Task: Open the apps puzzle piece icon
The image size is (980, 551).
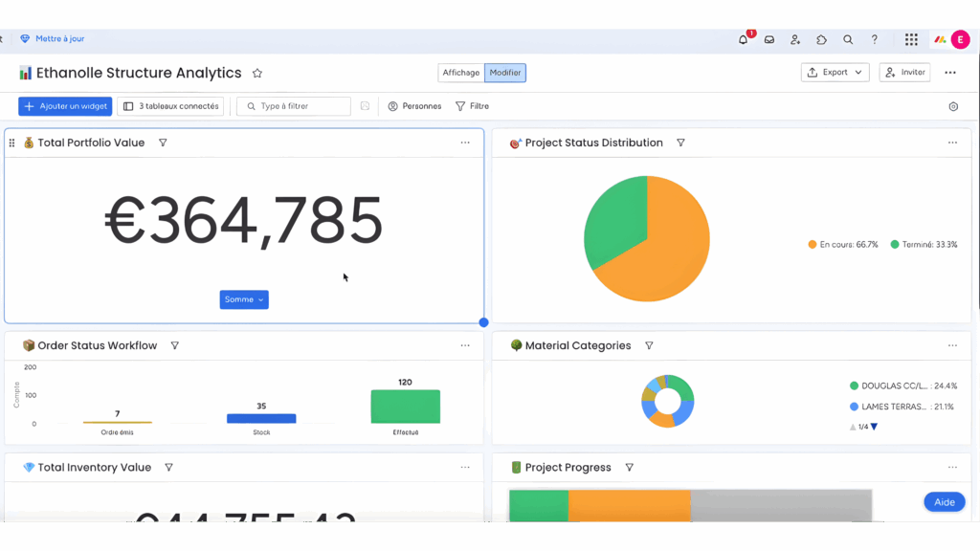Action: pyautogui.click(x=821, y=39)
